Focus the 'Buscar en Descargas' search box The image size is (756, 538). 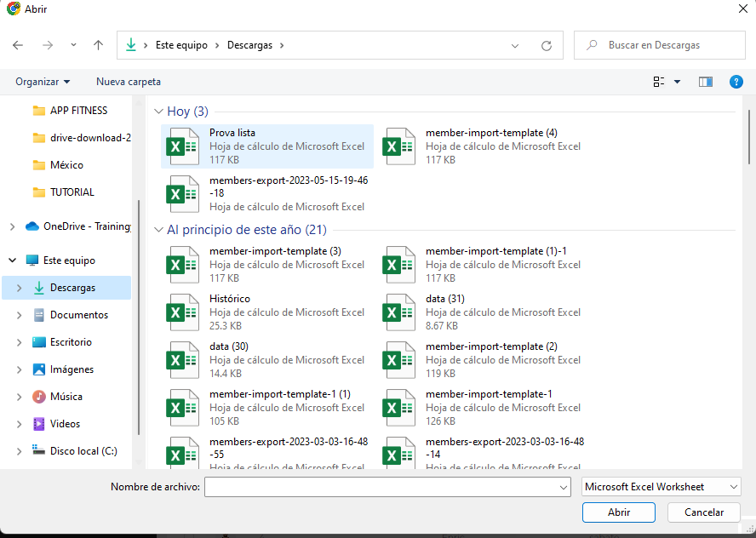tap(660, 45)
